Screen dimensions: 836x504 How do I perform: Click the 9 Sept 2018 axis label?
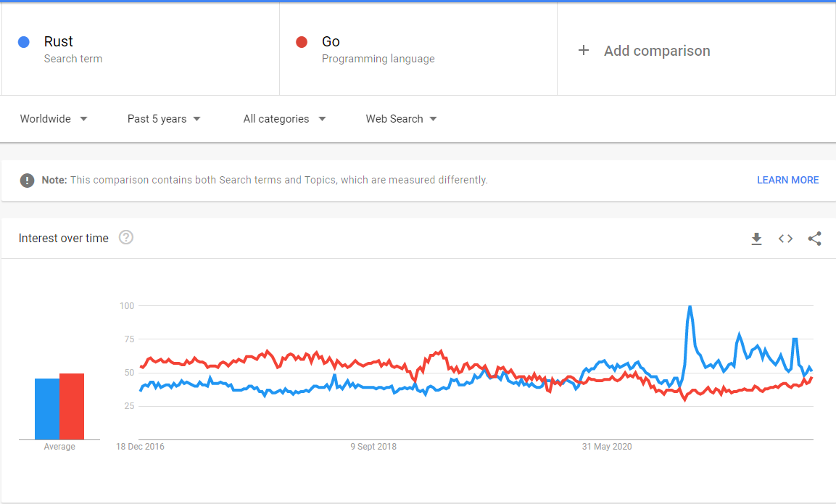(x=373, y=447)
